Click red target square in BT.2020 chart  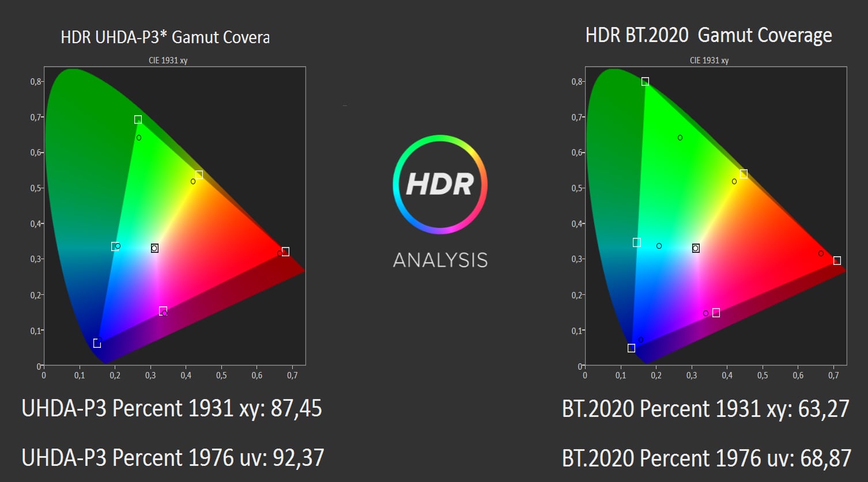click(x=837, y=261)
